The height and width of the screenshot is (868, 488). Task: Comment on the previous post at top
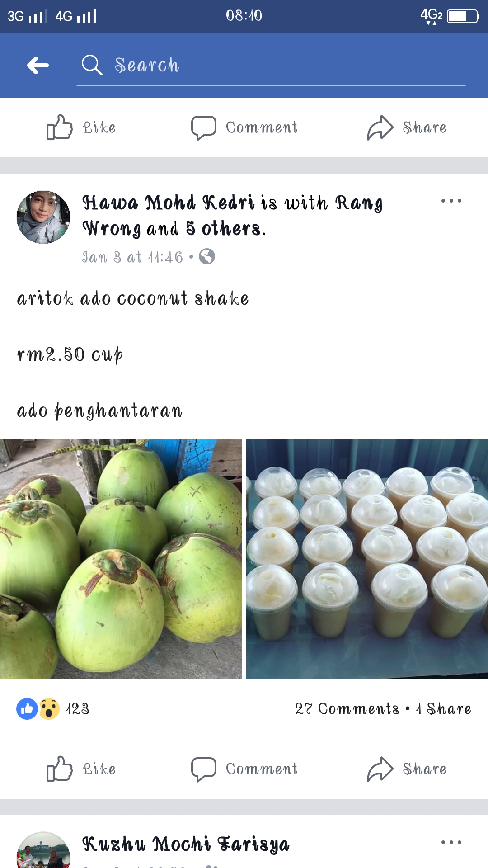pos(244,127)
